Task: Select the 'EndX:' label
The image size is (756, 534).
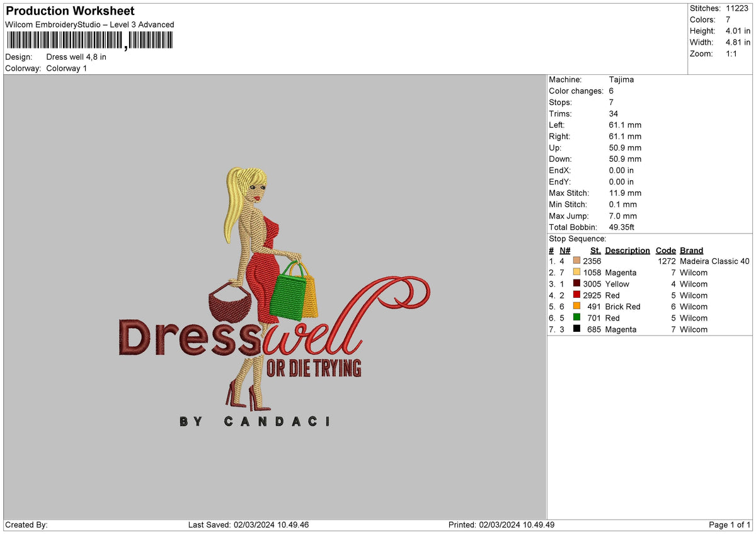Action: 560,170
